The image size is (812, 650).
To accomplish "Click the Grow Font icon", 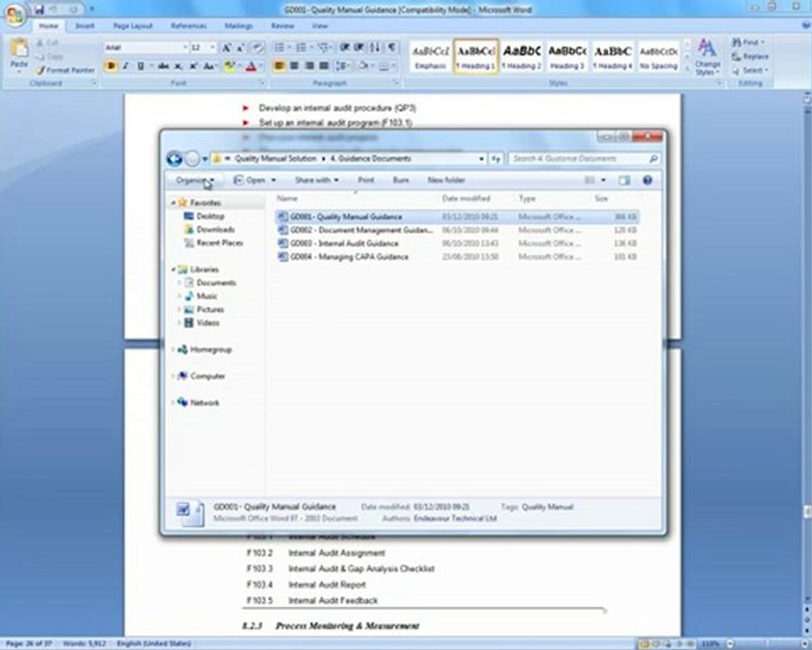I will [226, 48].
